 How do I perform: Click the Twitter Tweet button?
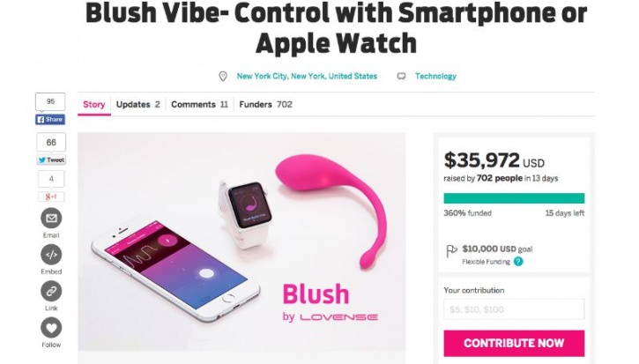[x=51, y=160]
